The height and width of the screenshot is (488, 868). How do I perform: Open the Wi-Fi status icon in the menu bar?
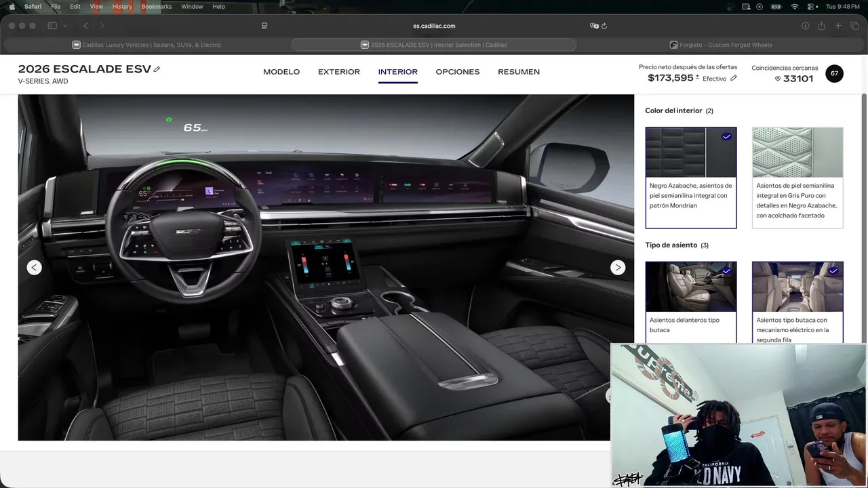pyautogui.click(x=795, y=6)
